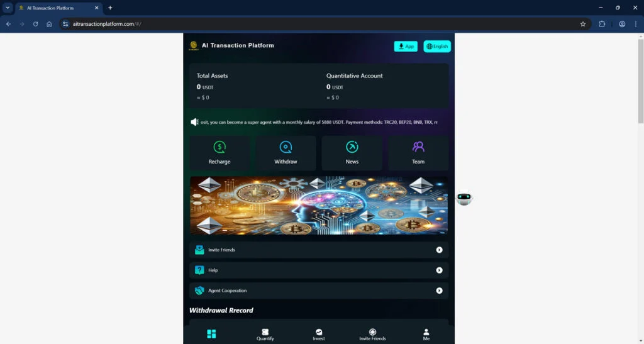The image size is (644, 344).
Task: Go to browser home page
Action: coord(49,24)
